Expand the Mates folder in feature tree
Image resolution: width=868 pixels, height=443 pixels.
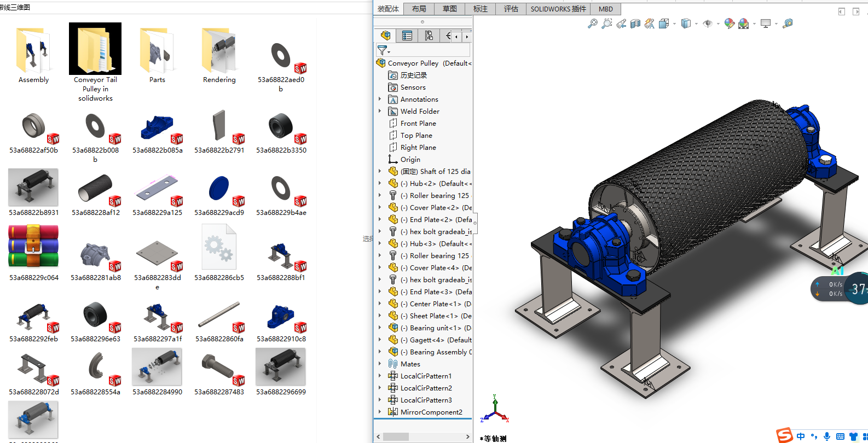click(x=380, y=364)
